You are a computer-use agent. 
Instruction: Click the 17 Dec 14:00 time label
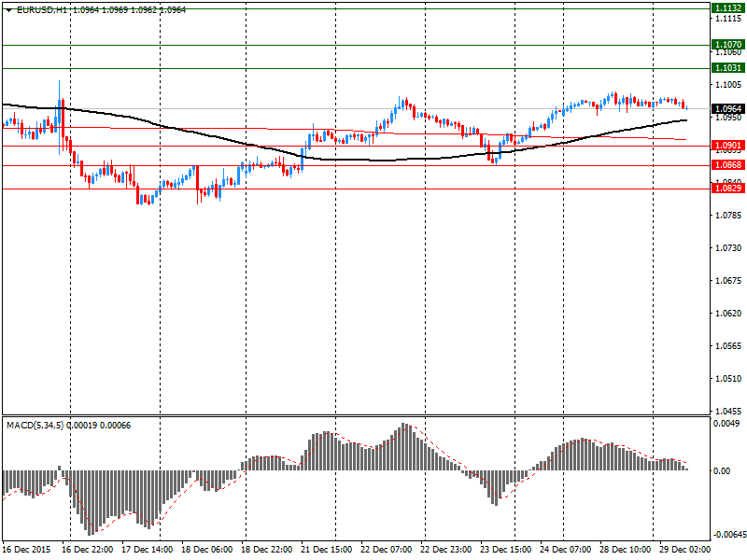(x=148, y=549)
